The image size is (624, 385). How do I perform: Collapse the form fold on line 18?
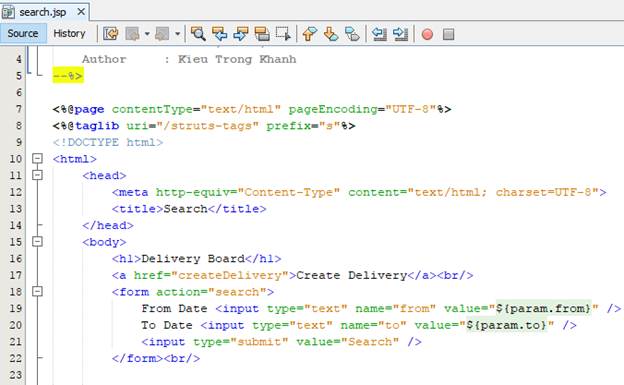click(x=37, y=291)
